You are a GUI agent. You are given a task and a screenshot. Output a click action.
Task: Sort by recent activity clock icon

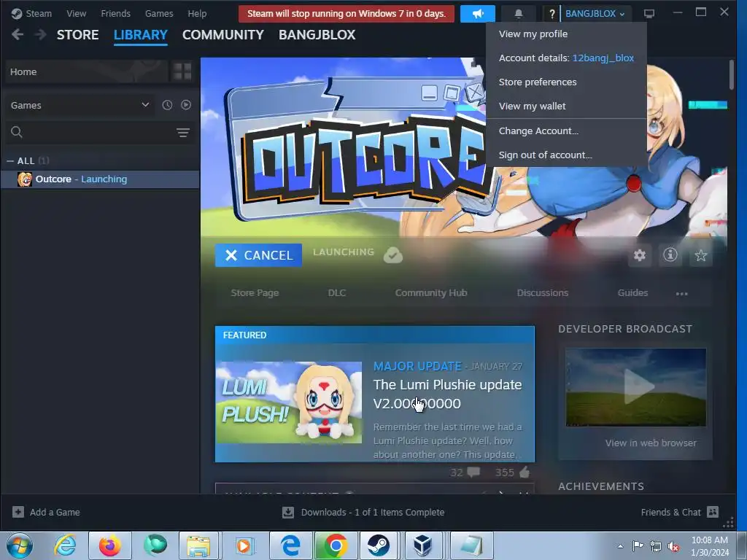pyautogui.click(x=167, y=105)
